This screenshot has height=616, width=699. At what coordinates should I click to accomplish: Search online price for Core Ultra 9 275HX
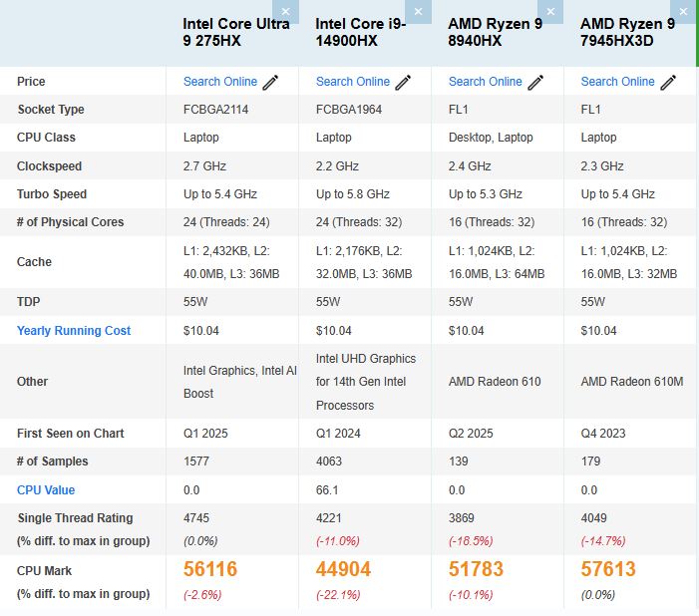(x=219, y=82)
